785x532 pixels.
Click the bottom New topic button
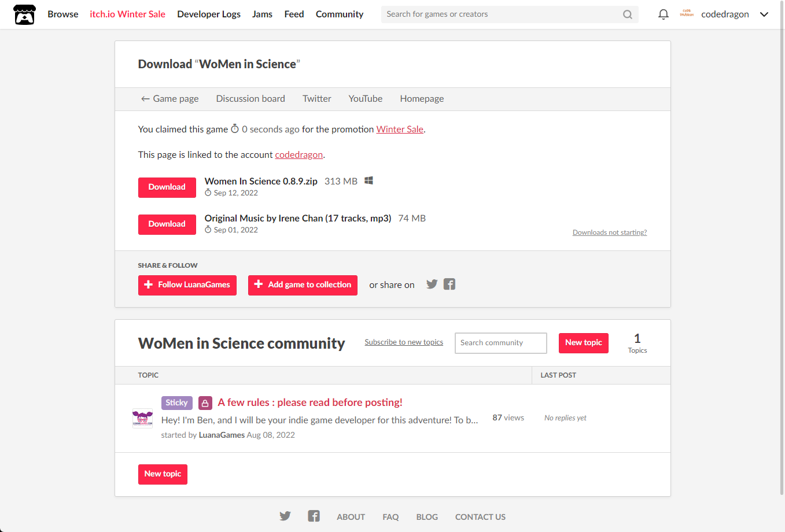click(163, 474)
